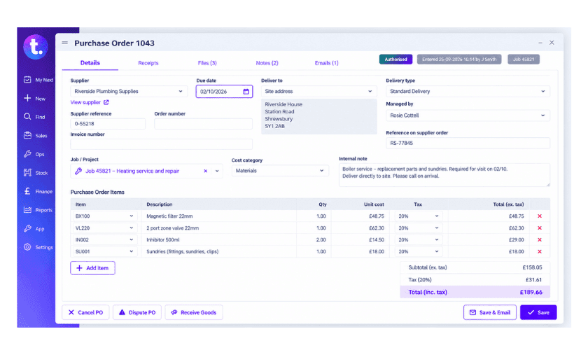Screen dimensions: 588x364
Task: Open tax dropdown for Inhibitor 500ml row
Action: click(x=419, y=239)
